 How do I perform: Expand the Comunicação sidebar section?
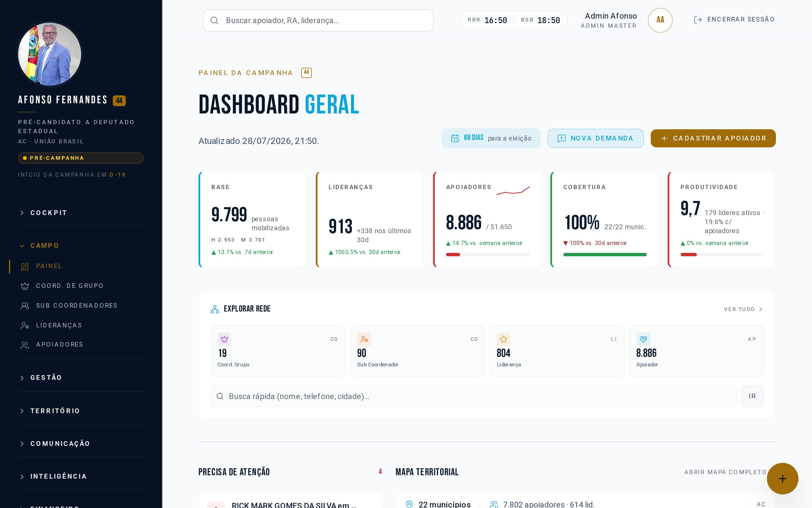coord(81,443)
